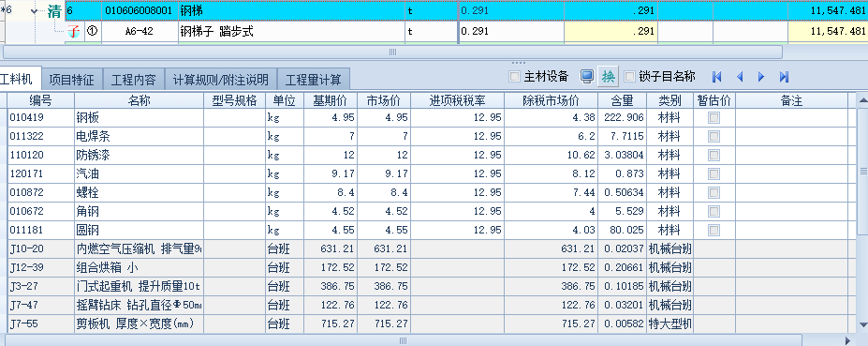
Task: Sort by the 编号 column header
Action: click(x=41, y=100)
